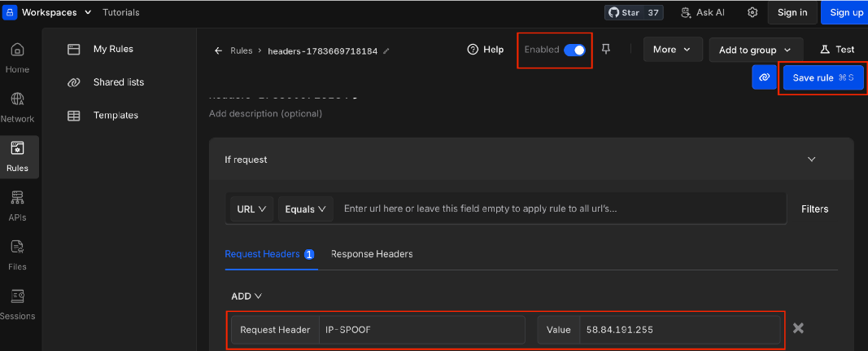Click the GitHub Star icon
Image resolution: width=868 pixels, height=351 pixels.
[x=613, y=12]
